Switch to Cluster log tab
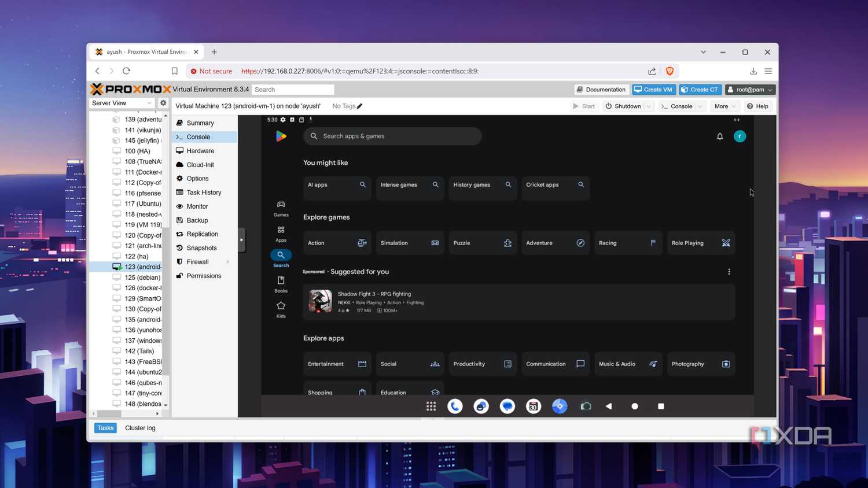 click(x=140, y=428)
